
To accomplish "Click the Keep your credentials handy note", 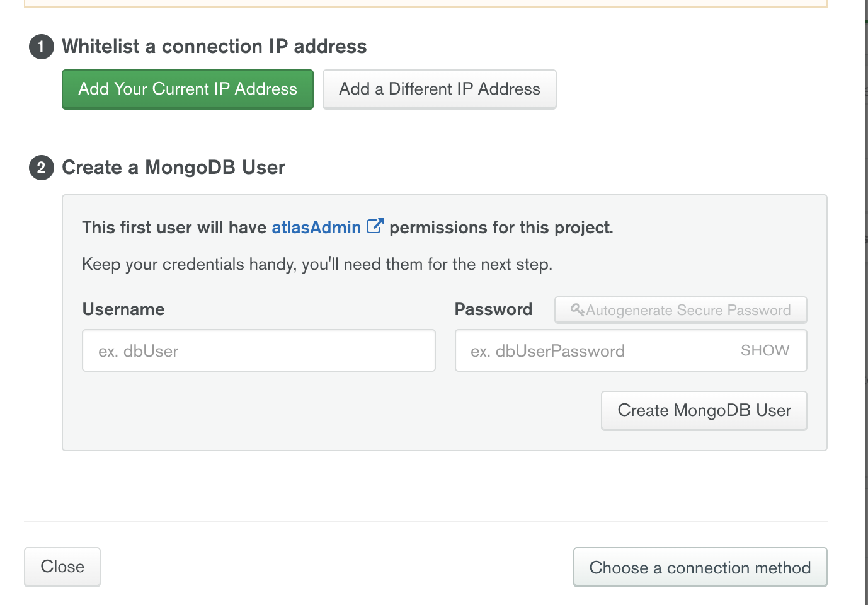I will (317, 264).
